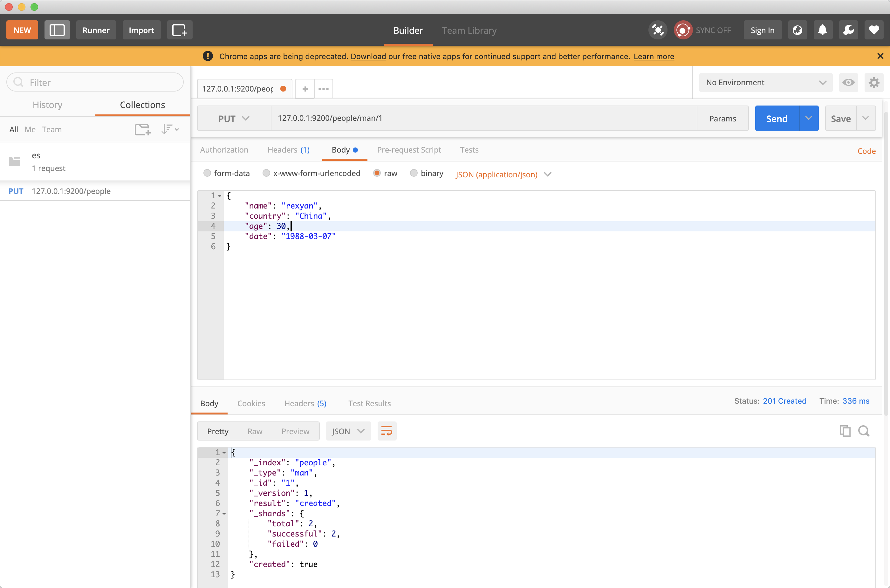Show environment quick look eye icon
Image resolution: width=890 pixels, height=588 pixels.
(848, 83)
